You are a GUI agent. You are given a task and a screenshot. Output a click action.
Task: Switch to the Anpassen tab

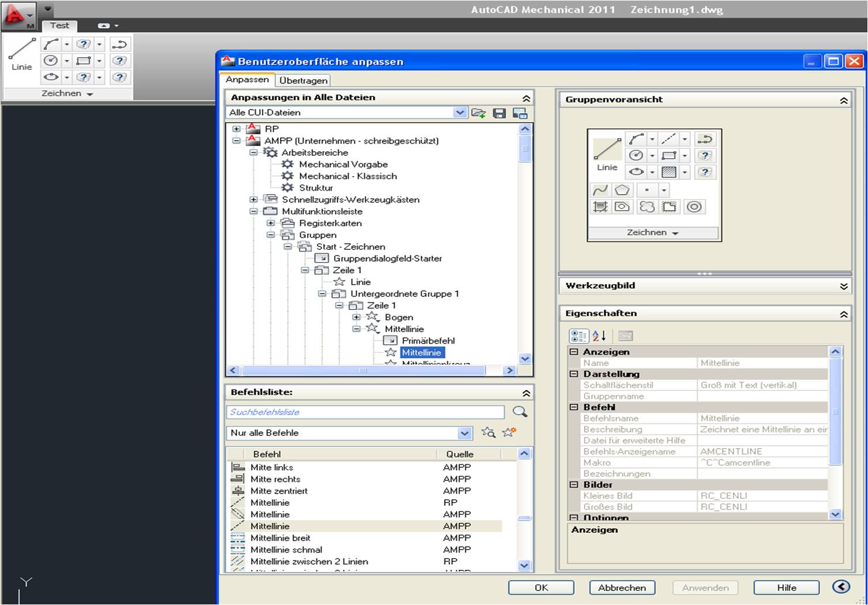[x=247, y=80]
